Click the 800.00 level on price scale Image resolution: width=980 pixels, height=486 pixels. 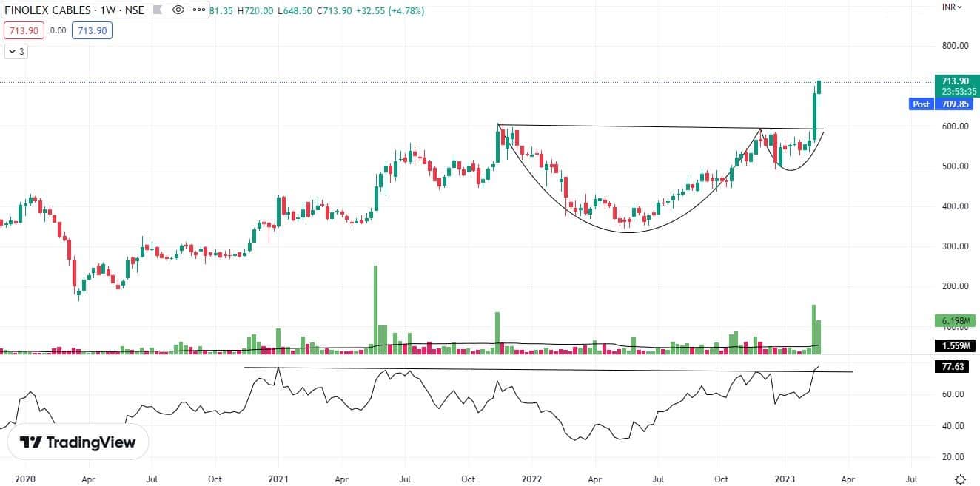click(954, 46)
